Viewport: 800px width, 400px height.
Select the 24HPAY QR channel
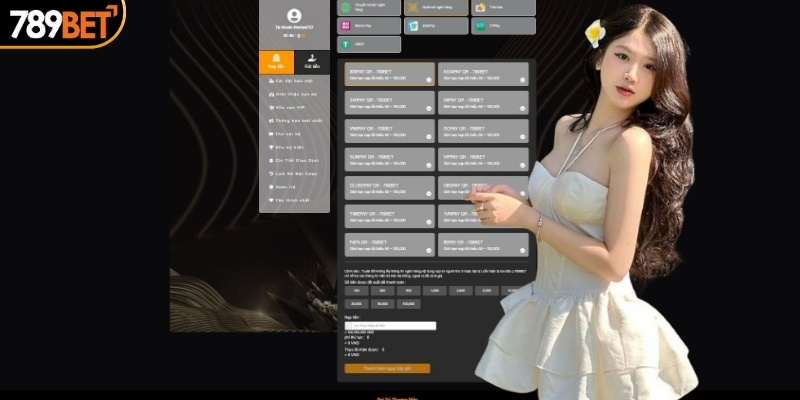click(388, 102)
